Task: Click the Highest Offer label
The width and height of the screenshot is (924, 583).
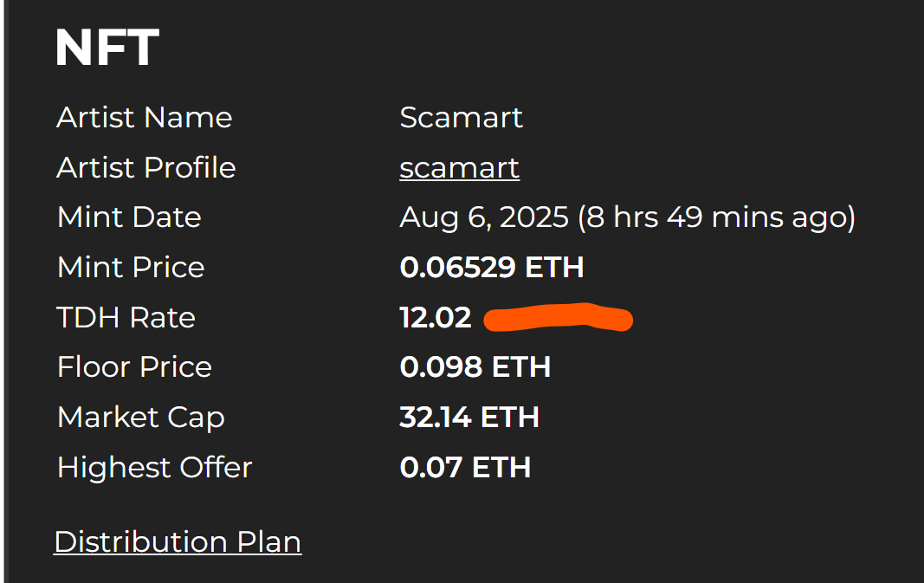Action: click(154, 468)
